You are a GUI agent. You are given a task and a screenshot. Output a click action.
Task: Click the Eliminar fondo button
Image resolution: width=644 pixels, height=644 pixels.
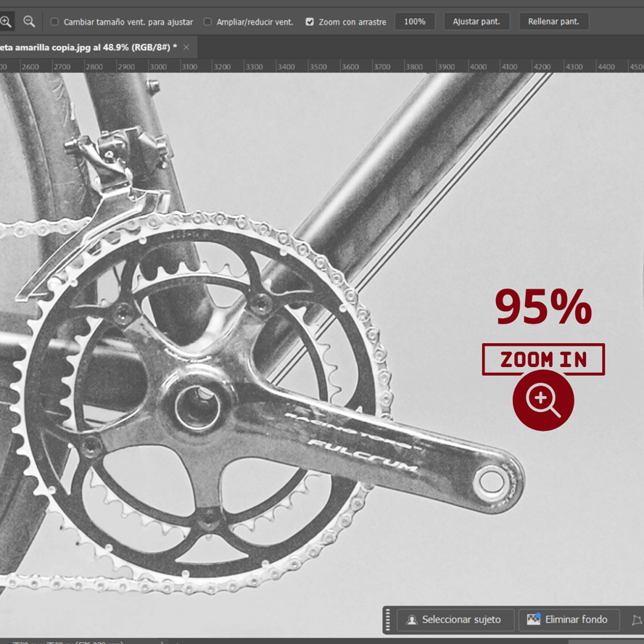(x=569, y=619)
